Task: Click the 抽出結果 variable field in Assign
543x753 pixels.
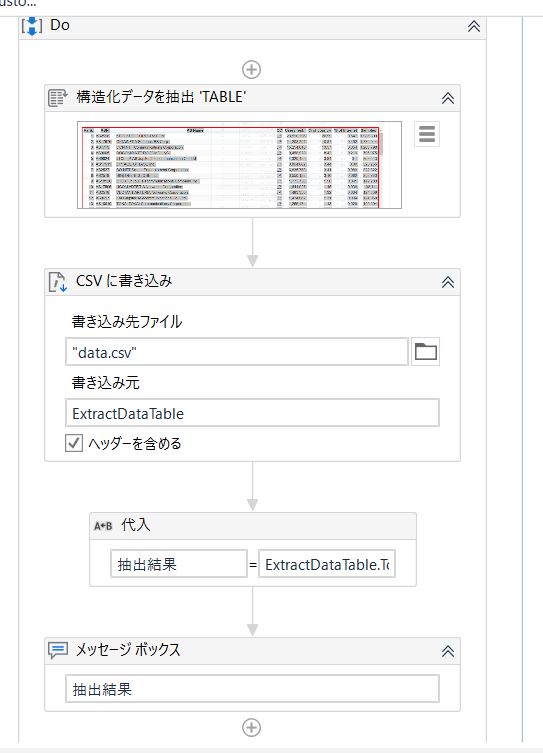Action: [179, 563]
